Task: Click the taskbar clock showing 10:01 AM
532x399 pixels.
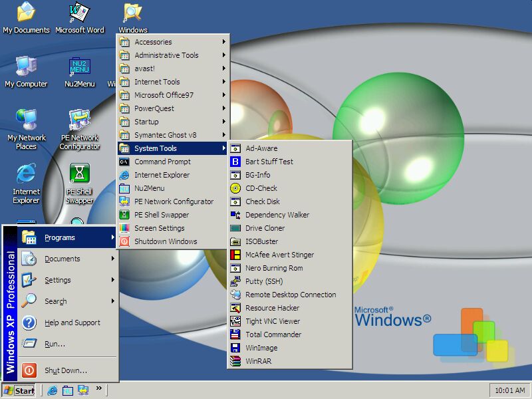Action: point(509,390)
